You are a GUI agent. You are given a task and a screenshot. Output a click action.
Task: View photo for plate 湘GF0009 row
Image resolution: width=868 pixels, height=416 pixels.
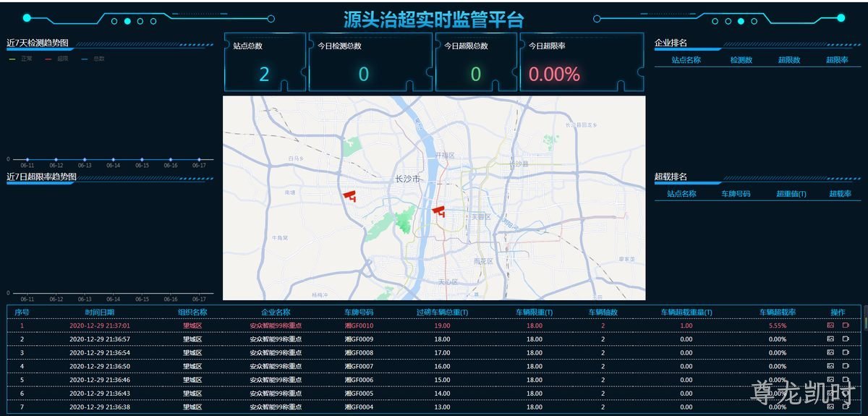tap(830, 339)
